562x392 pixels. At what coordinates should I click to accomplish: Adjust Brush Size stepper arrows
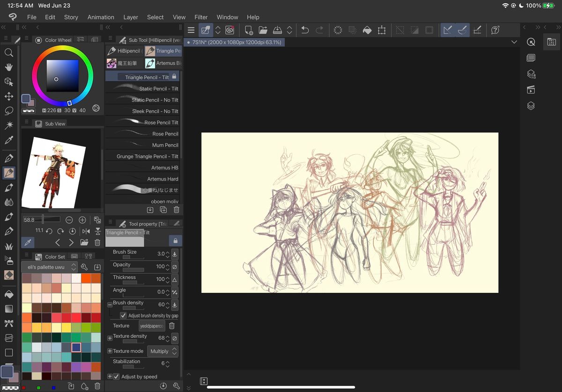tap(167, 254)
